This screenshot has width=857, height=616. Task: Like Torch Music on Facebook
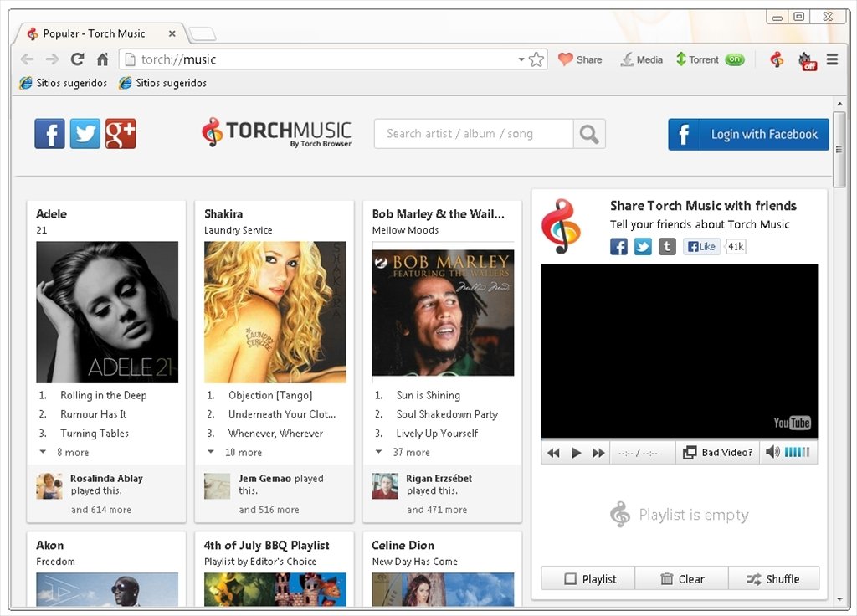702,247
